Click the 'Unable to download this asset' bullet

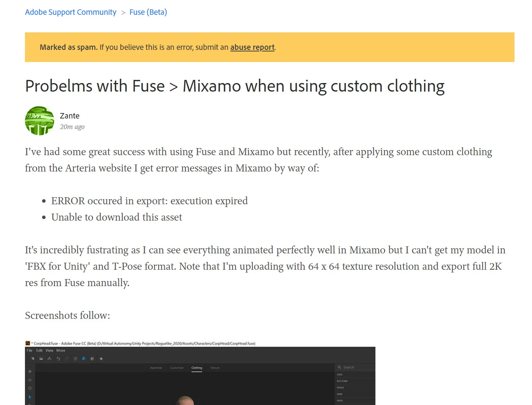click(x=116, y=217)
